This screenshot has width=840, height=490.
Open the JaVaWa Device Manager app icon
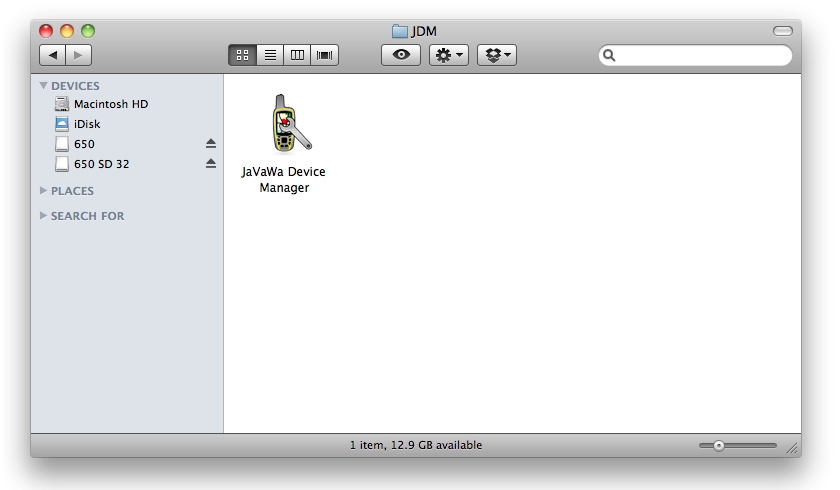[x=285, y=125]
